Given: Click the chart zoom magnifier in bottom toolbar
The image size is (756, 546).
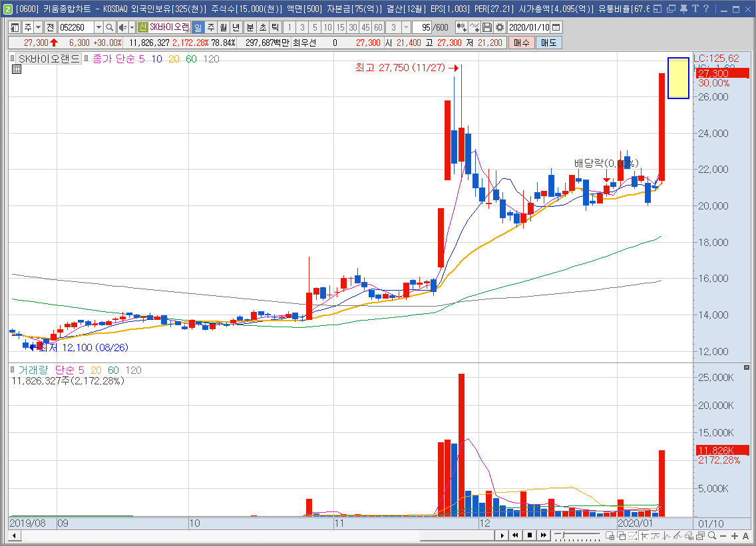Looking at the screenshot, I should pos(711,536).
